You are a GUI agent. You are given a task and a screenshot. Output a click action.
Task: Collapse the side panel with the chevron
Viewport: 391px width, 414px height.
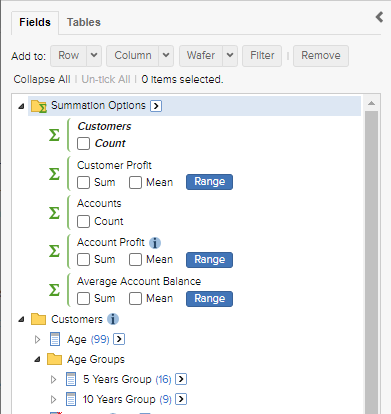point(379,17)
